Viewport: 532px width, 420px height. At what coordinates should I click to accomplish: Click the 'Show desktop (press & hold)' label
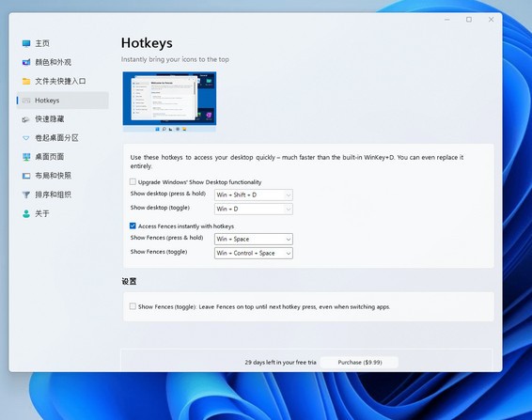[168, 194]
